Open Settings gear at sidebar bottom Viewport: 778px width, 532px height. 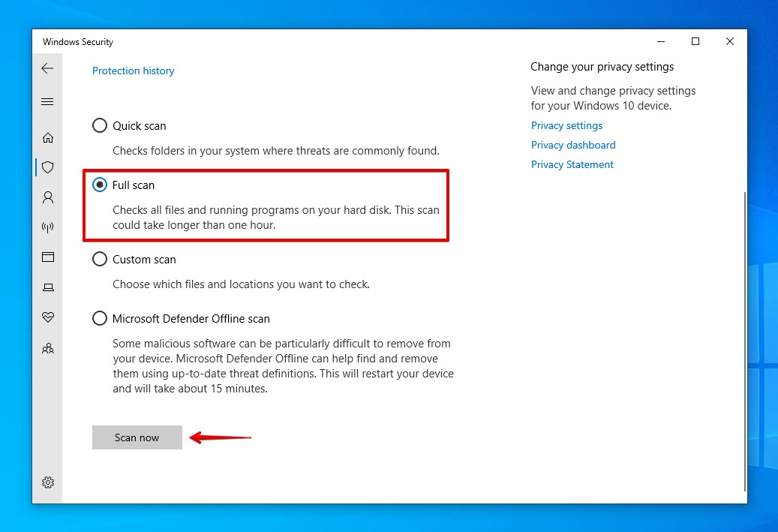coord(47,482)
